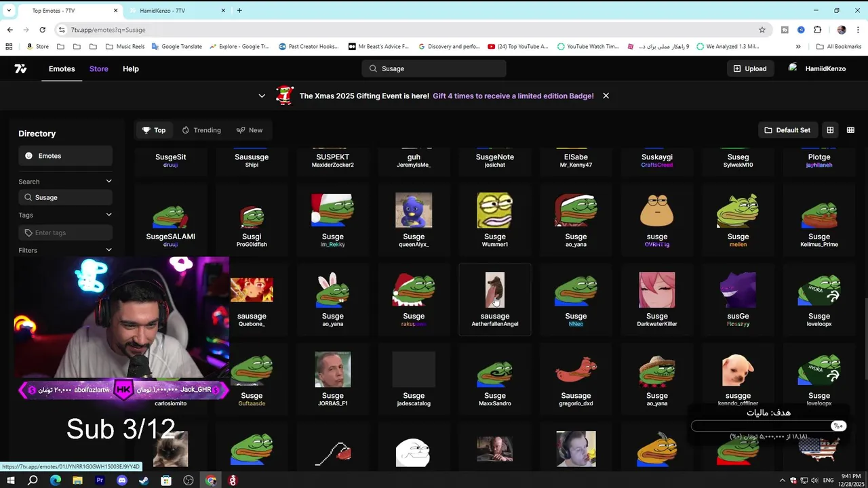Viewport: 868px width, 488px height.
Task: Click the Upload button
Action: [750, 68]
